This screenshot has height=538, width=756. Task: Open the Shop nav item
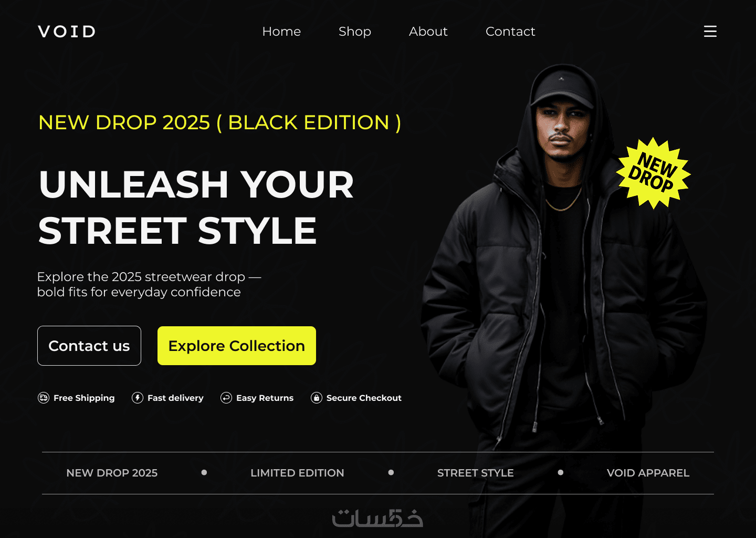coord(355,32)
